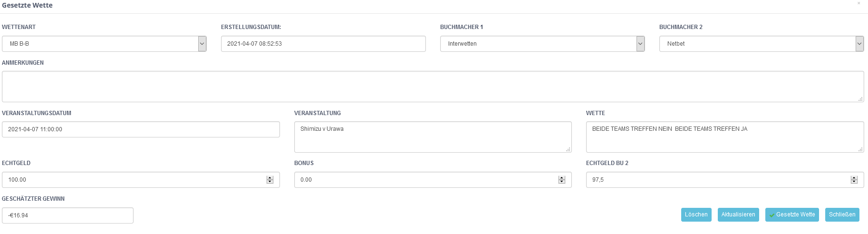Click the Veranstaltungsdatum field
868x234 pixels.
tap(141, 129)
